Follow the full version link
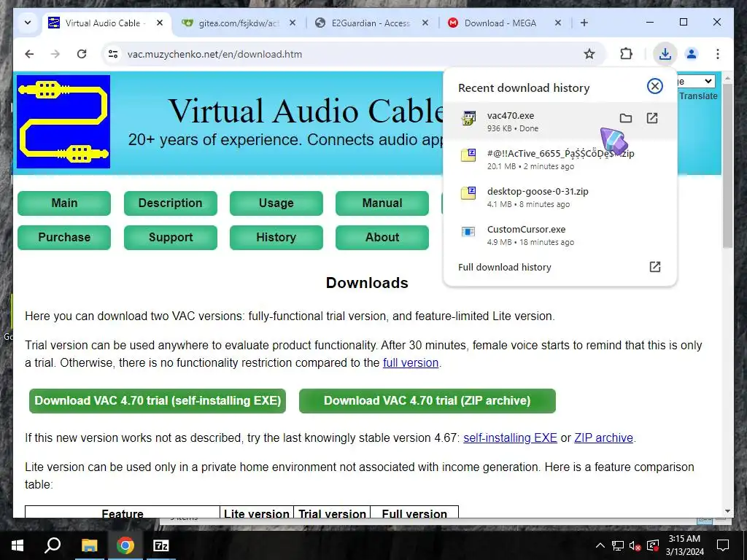This screenshot has width=747, height=560. (x=411, y=363)
